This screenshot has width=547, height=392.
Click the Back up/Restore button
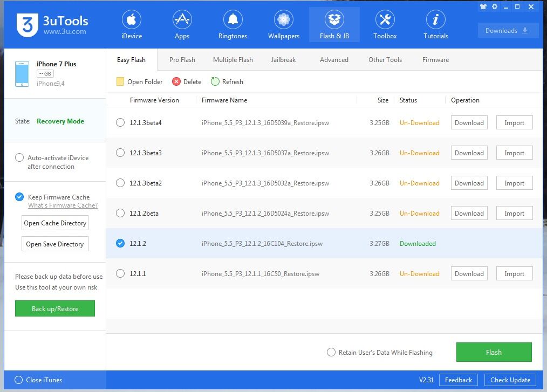pos(55,308)
